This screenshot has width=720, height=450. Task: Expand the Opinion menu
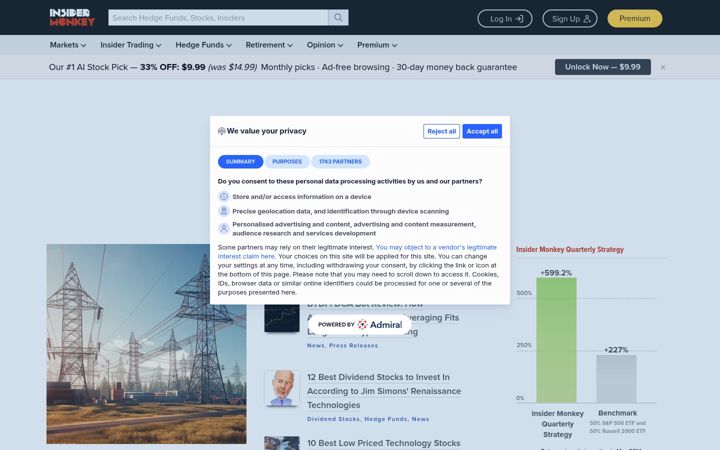(x=325, y=45)
